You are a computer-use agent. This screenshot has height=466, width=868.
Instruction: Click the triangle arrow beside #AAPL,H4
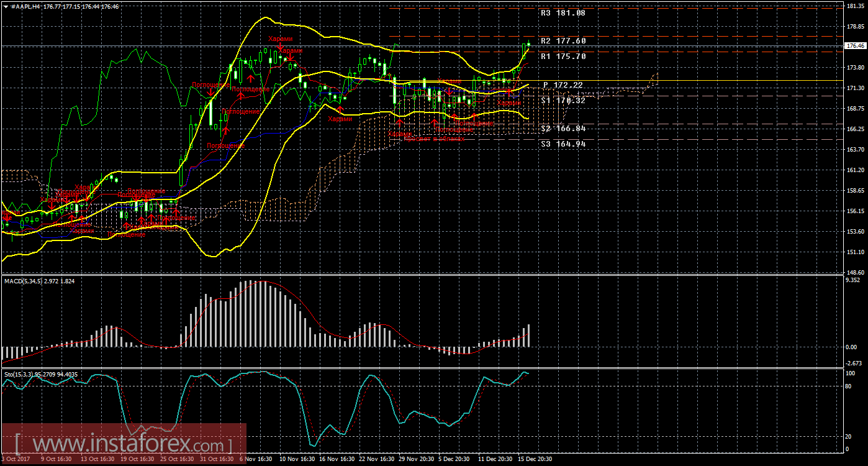click(x=6, y=6)
